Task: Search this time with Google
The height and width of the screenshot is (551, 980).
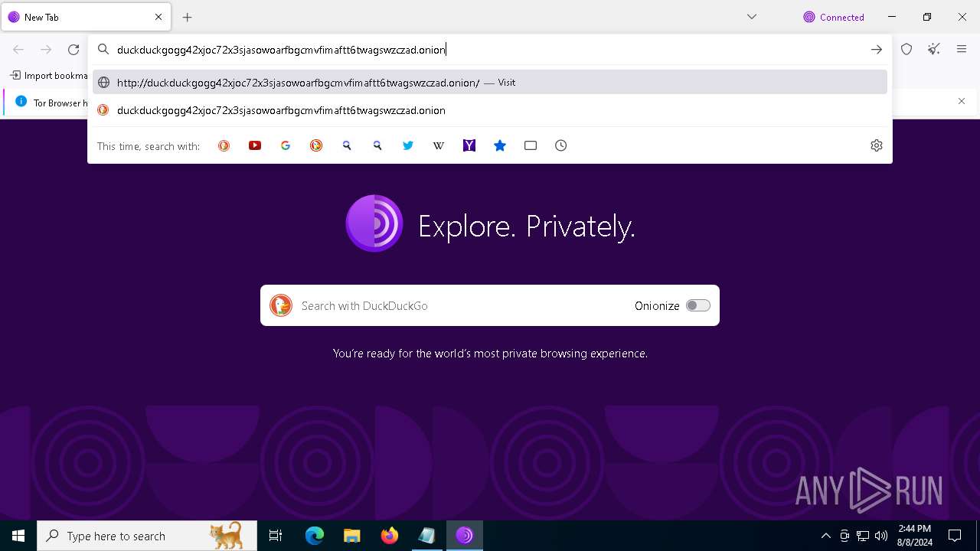Action: [286, 145]
